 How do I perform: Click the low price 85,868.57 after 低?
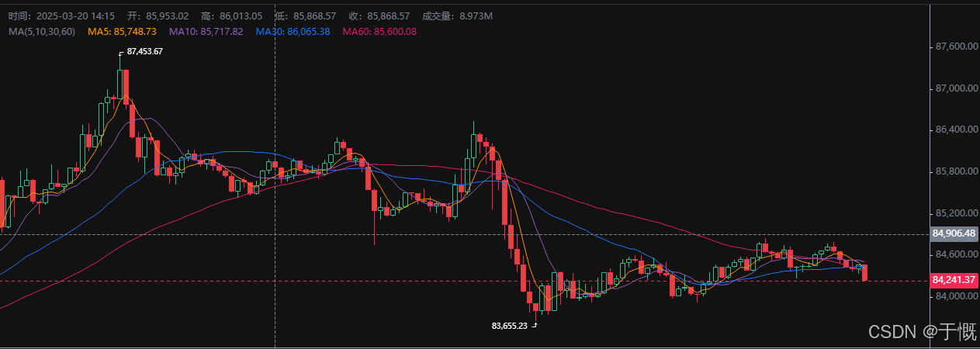click(x=314, y=16)
